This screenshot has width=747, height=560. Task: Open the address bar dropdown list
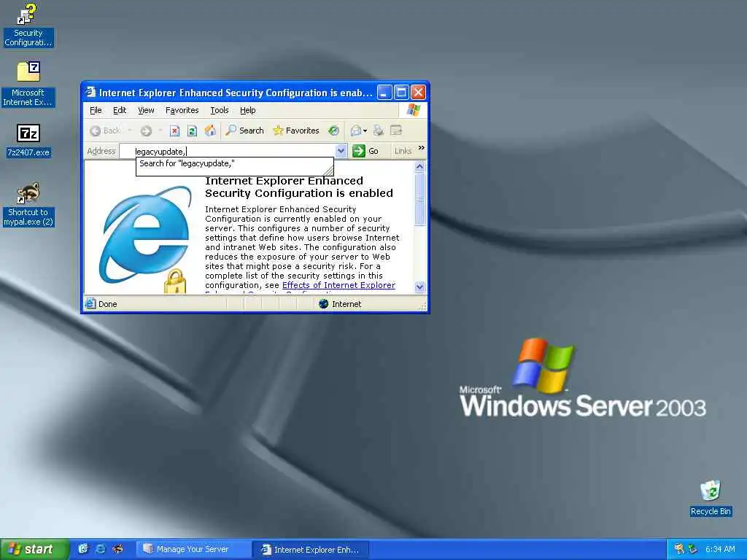[341, 151]
